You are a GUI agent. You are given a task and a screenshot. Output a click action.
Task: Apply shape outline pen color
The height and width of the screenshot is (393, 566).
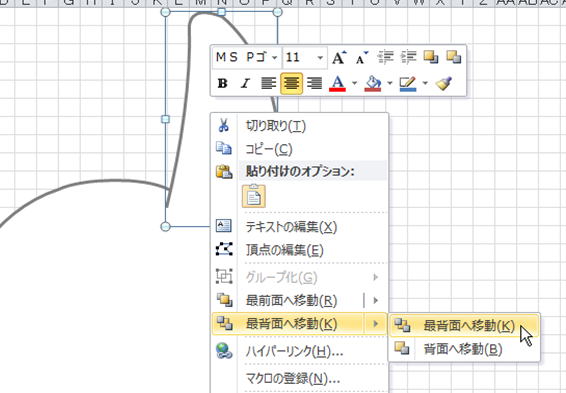coord(408,83)
